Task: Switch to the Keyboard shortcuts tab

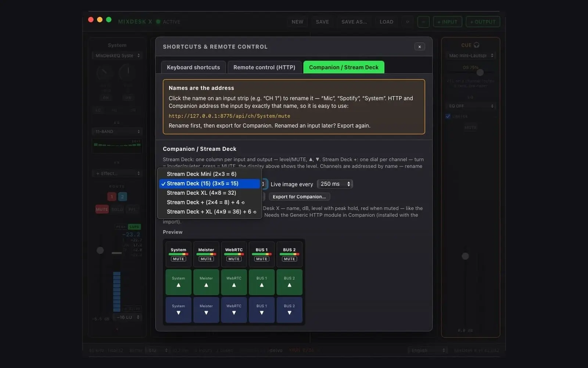Action: (x=193, y=67)
